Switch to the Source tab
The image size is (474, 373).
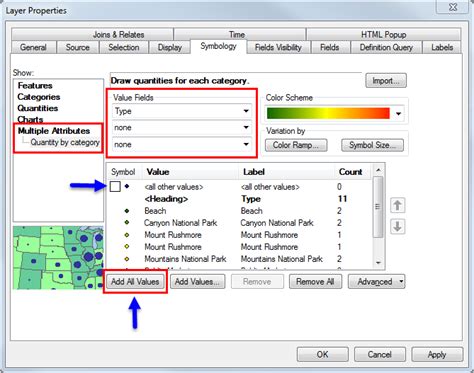coord(78,47)
